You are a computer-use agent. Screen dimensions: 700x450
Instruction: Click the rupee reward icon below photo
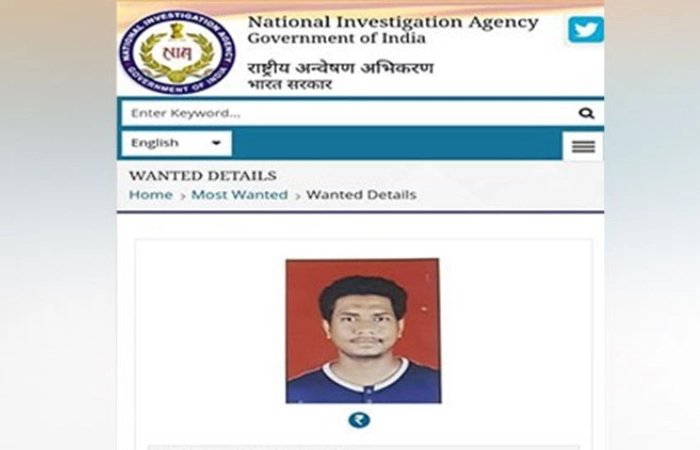pyautogui.click(x=359, y=420)
